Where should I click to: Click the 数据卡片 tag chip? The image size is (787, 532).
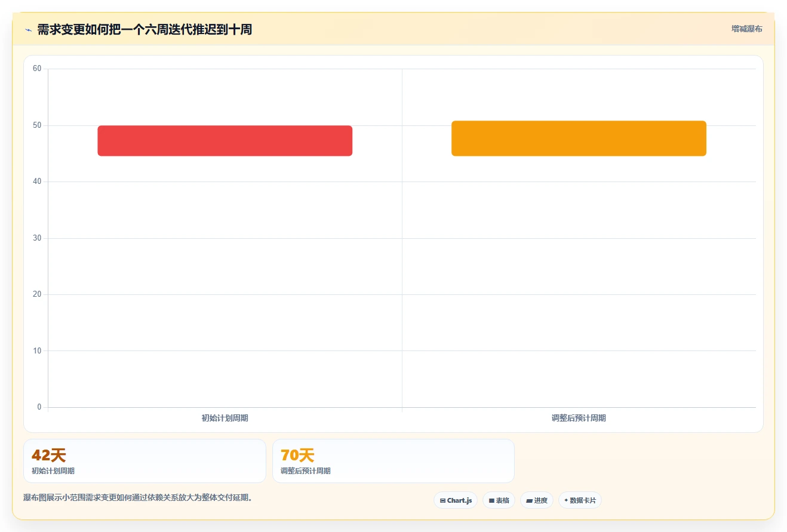tap(580, 500)
